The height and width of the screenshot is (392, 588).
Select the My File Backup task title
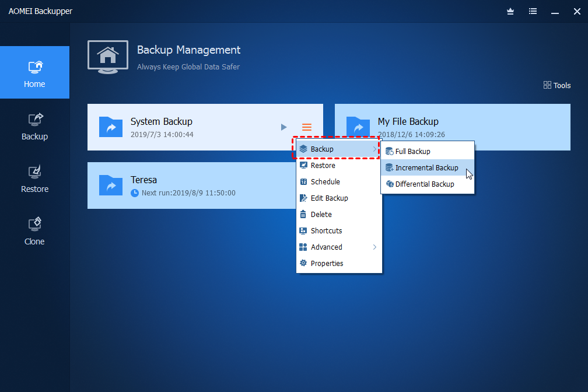(408, 121)
